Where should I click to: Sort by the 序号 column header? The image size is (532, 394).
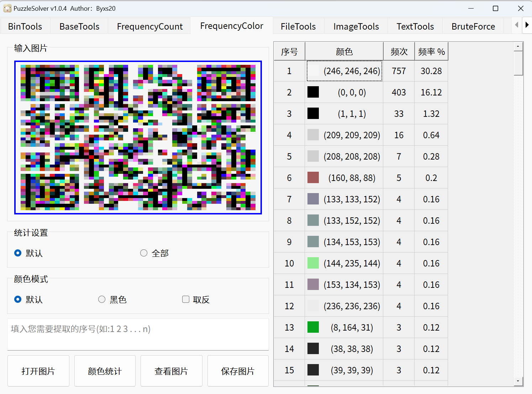(x=289, y=52)
